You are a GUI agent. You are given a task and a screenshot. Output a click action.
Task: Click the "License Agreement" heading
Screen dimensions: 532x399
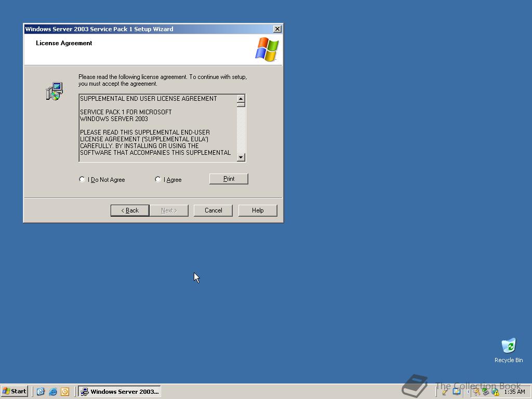click(x=64, y=43)
